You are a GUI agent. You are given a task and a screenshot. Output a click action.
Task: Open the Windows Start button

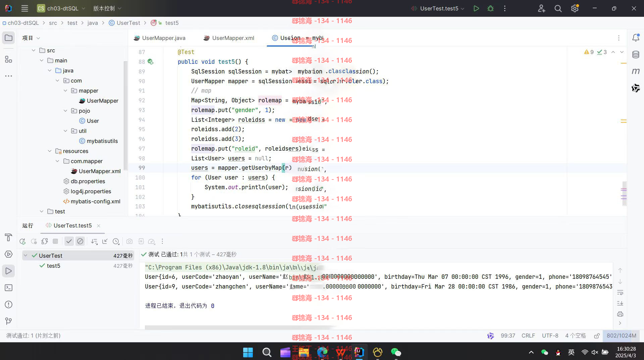[248, 352]
